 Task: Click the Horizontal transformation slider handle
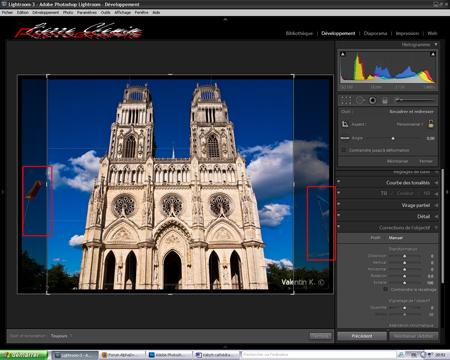pyautogui.click(x=405, y=269)
